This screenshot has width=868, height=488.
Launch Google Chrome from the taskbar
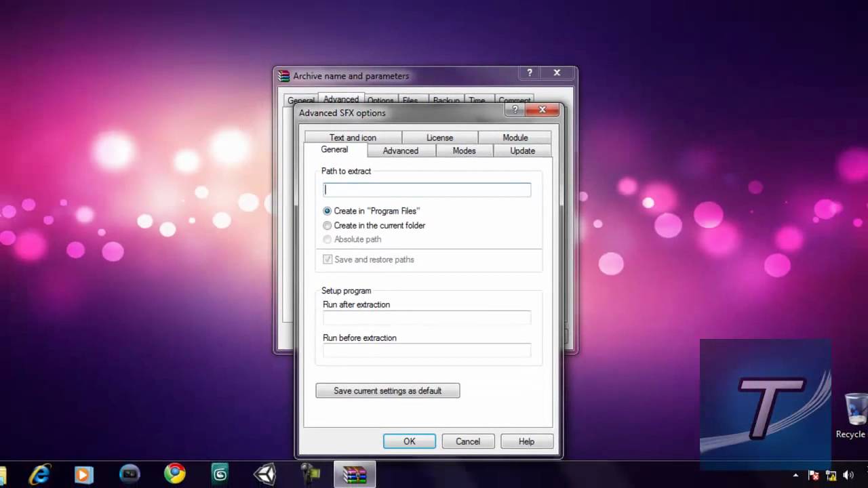point(174,474)
